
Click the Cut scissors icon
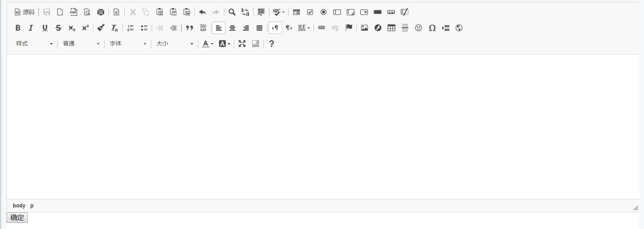tap(133, 12)
